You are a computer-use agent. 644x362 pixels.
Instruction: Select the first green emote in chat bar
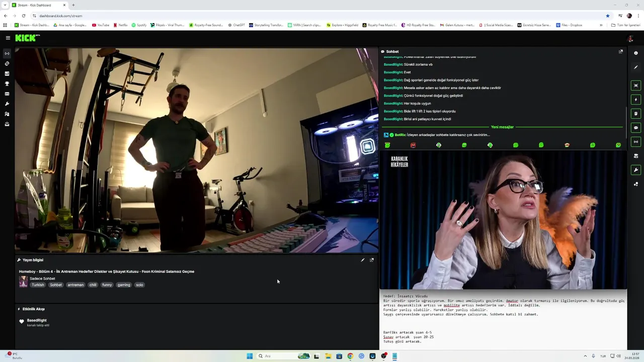387,145
